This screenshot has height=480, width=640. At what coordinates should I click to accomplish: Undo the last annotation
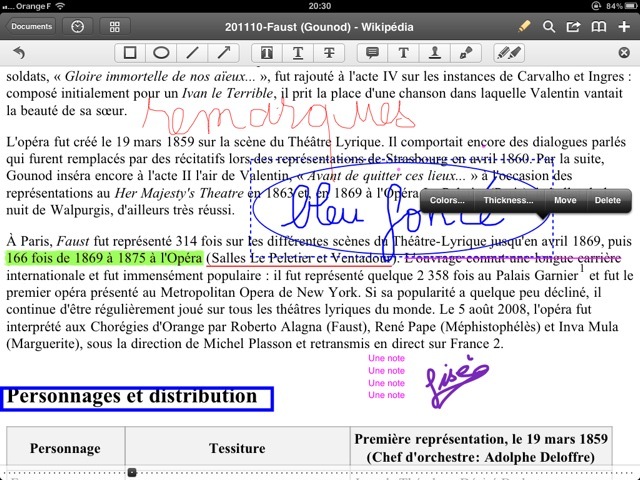(x=19, y=52)
